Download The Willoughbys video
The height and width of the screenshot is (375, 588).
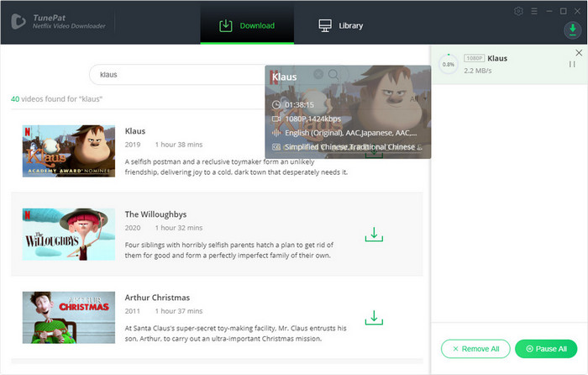pyautogui.click(x=374, y=235)
